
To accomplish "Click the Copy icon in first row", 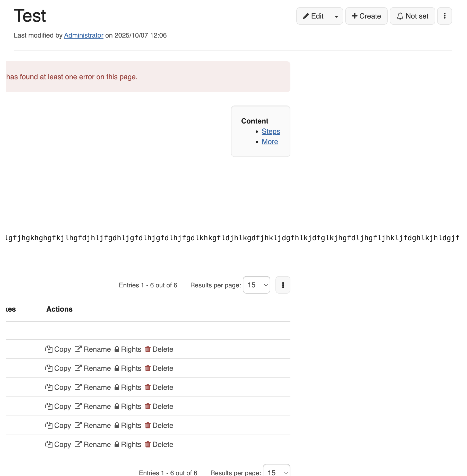I will (x=49, y=349).
